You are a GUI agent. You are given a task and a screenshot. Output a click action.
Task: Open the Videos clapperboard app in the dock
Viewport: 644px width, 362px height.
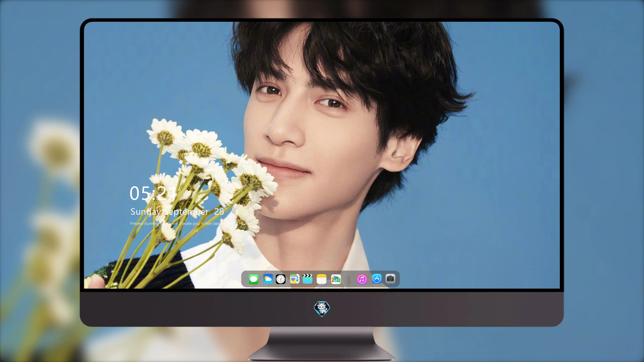tap(308, 279)
